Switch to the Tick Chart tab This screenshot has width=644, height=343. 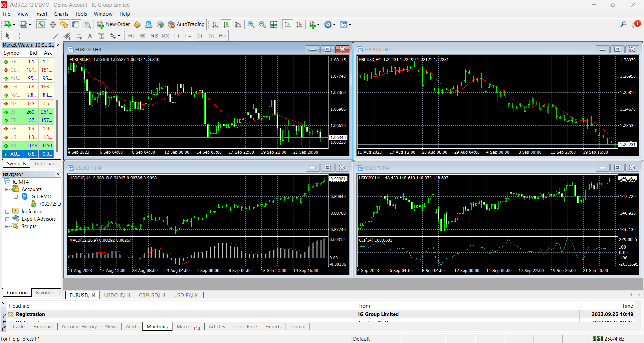(45, 164)
